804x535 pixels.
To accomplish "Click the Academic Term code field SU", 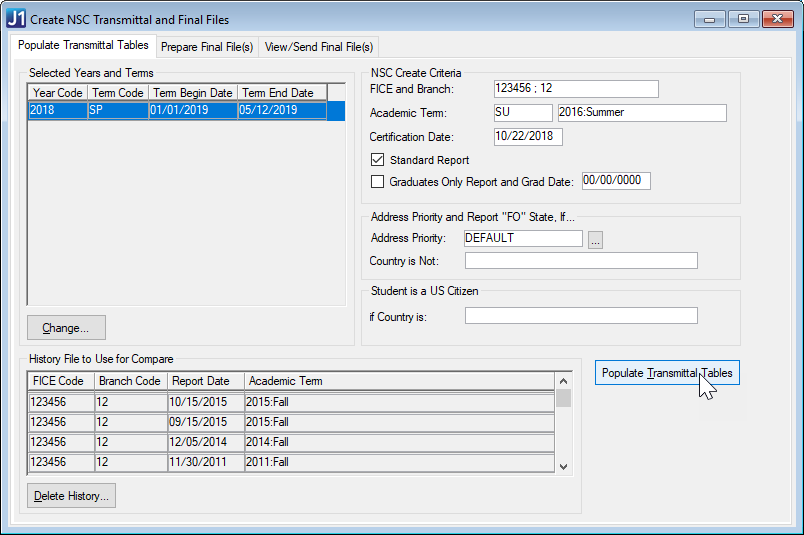I will point(522,113).
